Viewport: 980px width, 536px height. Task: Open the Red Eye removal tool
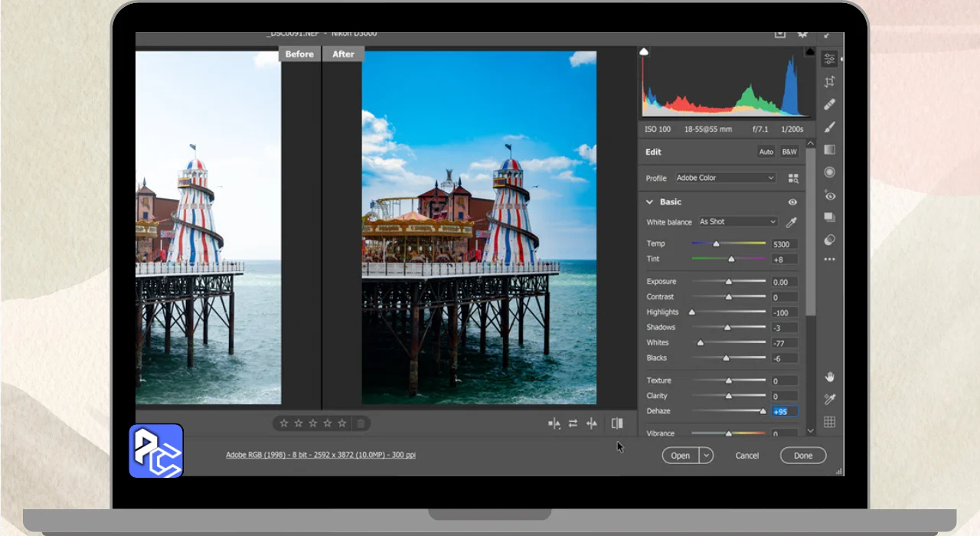tap(829, 195)
